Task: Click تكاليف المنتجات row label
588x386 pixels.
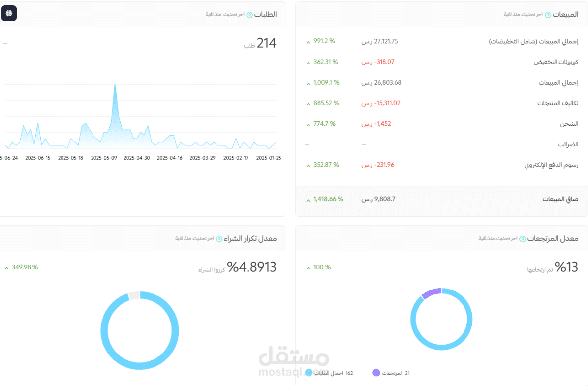Action: pos(557,103)
